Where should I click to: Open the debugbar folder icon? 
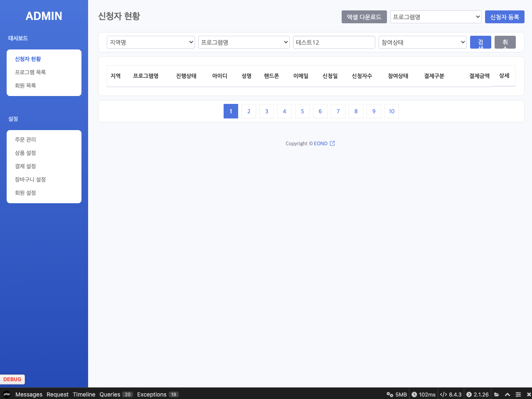[496, 394]
